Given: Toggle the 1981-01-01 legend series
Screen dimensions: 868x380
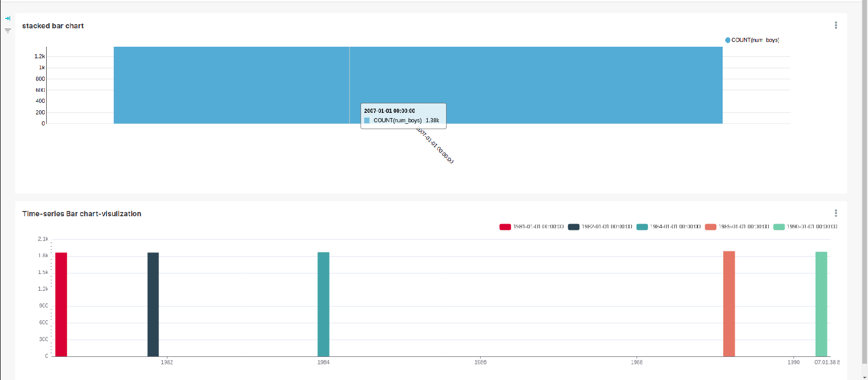Looking at the screenshot, I should pos(532,227).
